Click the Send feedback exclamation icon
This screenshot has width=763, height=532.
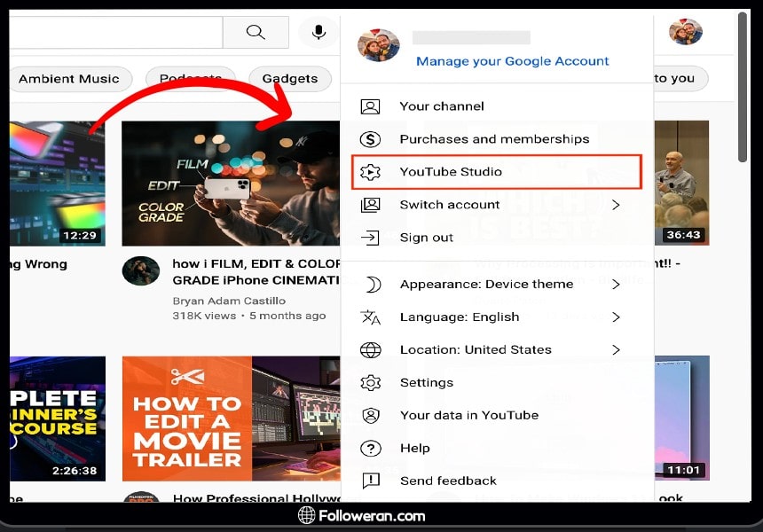(370, 481)
